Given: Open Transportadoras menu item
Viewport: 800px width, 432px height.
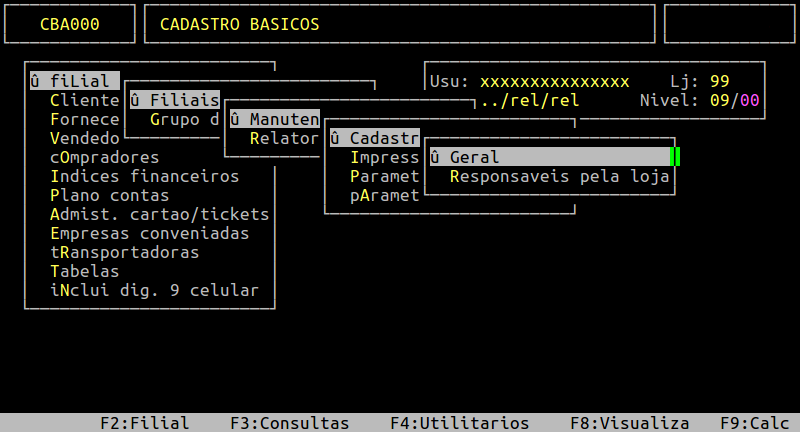Looking at the screenshot, I should [124, 252].
